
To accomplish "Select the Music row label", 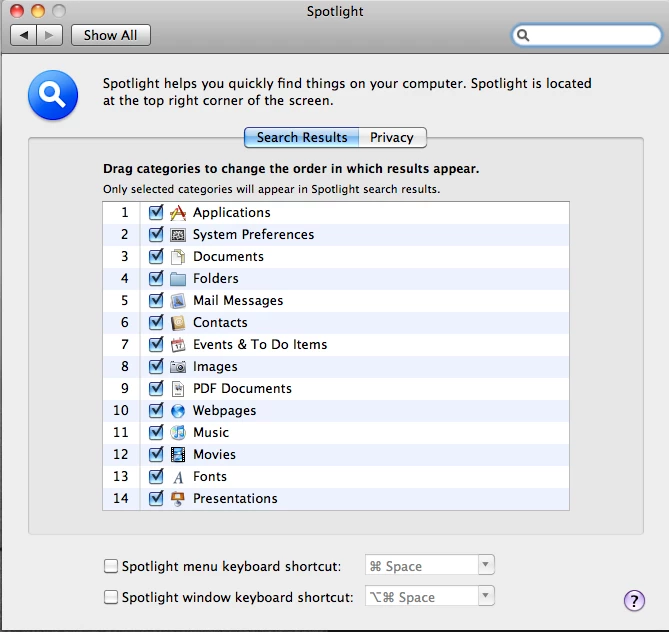I will [x=211, y=433].
